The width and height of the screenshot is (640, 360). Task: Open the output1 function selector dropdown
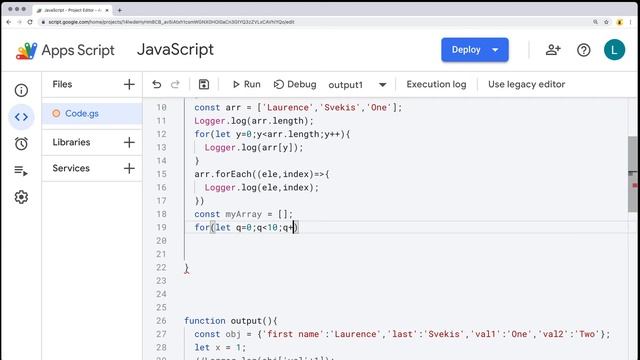[x=357, y=85]
